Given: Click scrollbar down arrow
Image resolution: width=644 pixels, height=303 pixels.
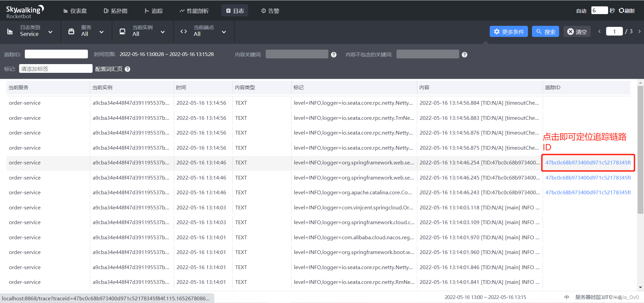Looking at the screenshot, I should [x=640, y=288].
